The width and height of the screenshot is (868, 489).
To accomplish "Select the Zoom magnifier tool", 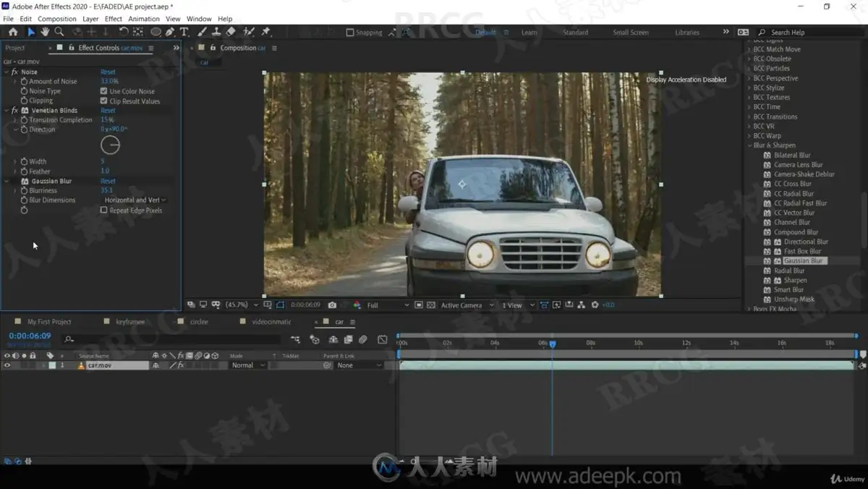I will click(x=59, y=32).
